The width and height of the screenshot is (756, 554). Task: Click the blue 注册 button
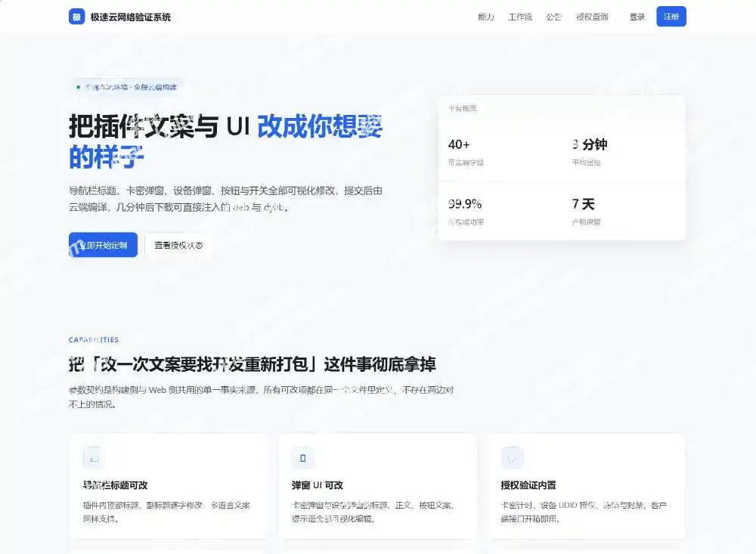671,17
